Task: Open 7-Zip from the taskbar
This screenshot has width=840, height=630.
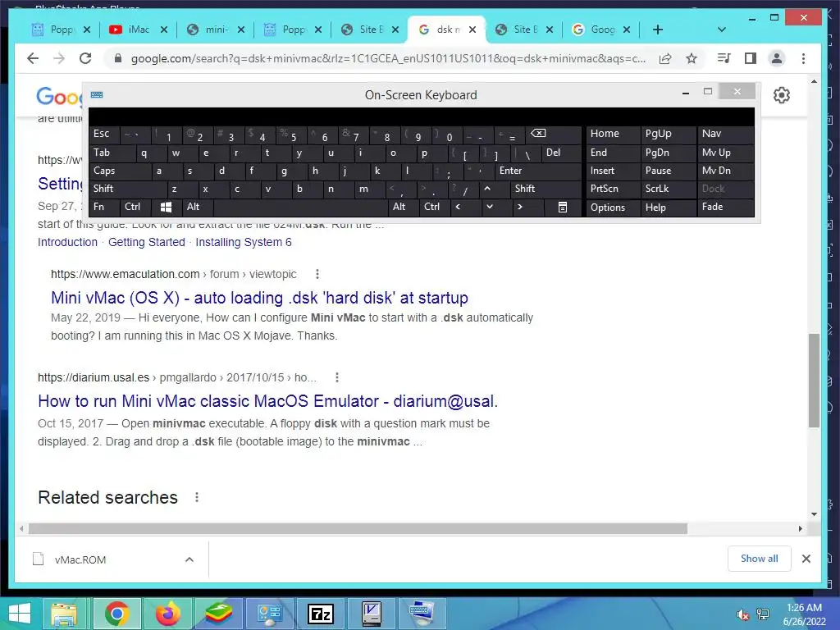Action: (321, 614)
